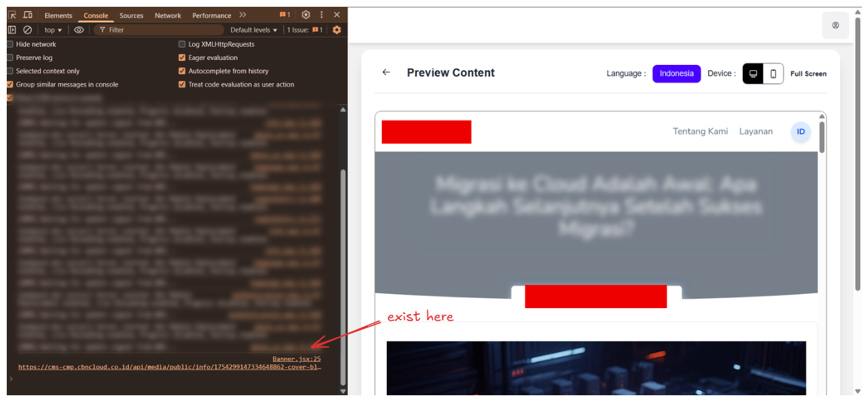Uncheck Eager evaluation

(182, 57)
